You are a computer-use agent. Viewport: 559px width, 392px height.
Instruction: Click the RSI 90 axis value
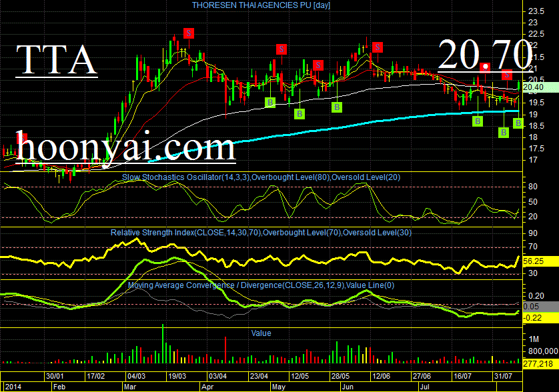(533, 233)
